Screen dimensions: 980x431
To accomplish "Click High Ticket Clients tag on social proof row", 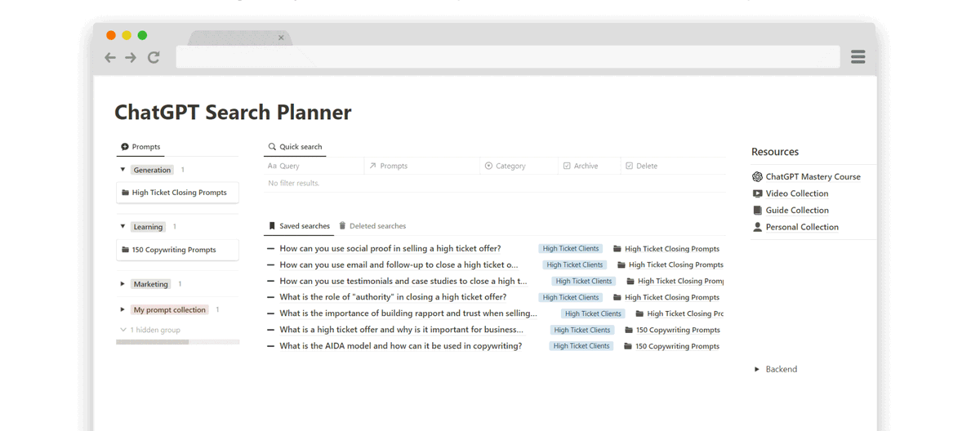I will point(571,248).
